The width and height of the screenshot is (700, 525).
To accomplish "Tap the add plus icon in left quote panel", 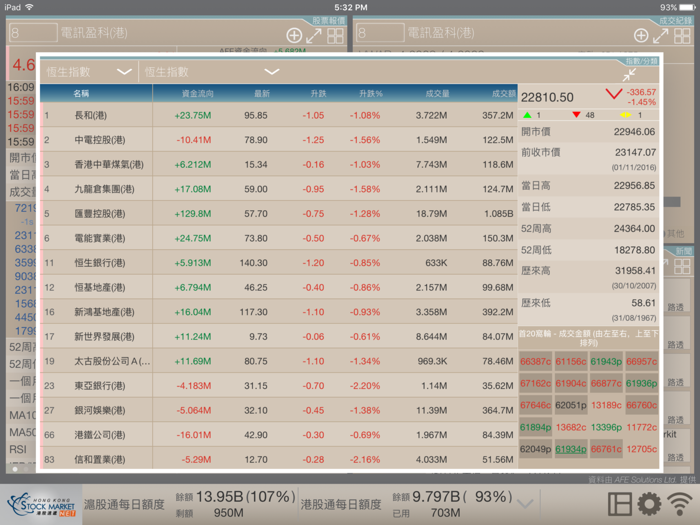I will (294, 36).
